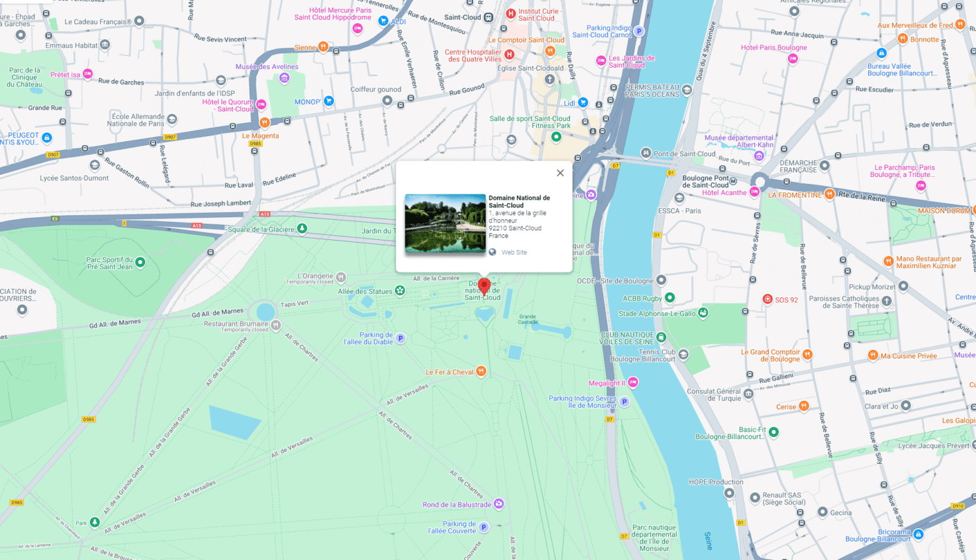Click the Stade Alphonse-Le-Gallo icon

(x=703, y=313)
